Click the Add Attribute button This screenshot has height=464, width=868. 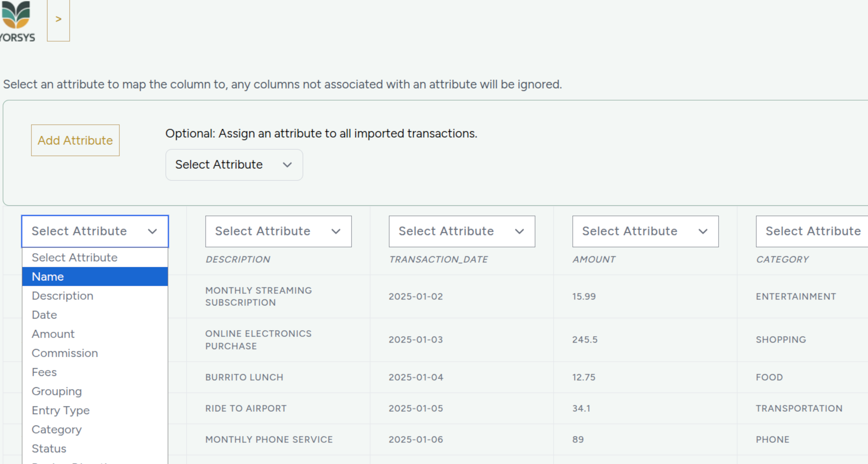coord(75,140)
